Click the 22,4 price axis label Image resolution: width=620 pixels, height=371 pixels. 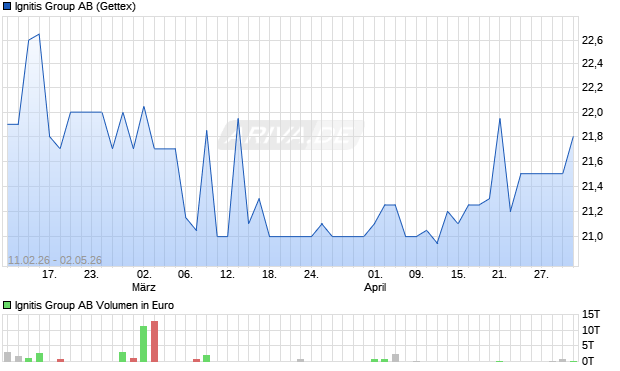click(592, 63)
